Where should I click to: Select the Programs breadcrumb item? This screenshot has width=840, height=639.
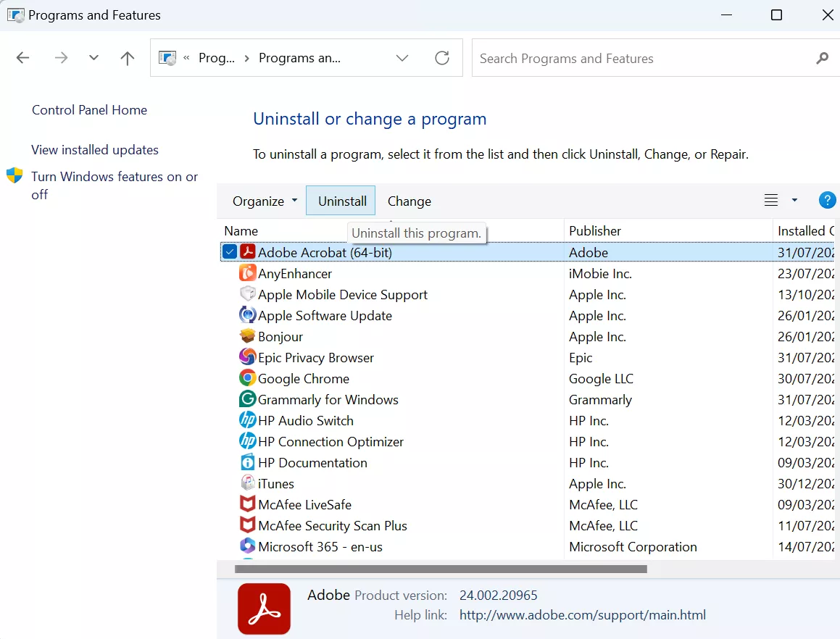(x=217, y=58)
